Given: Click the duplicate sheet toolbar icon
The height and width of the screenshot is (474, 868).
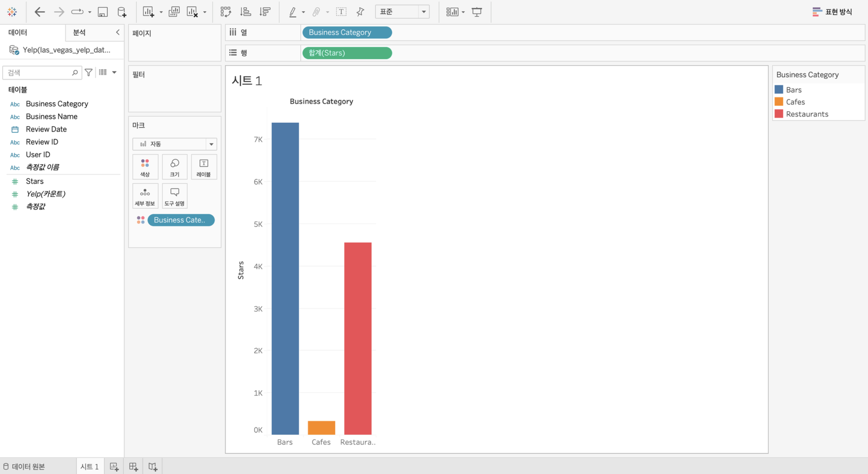Looking at the screenshot, I should 174,12.
